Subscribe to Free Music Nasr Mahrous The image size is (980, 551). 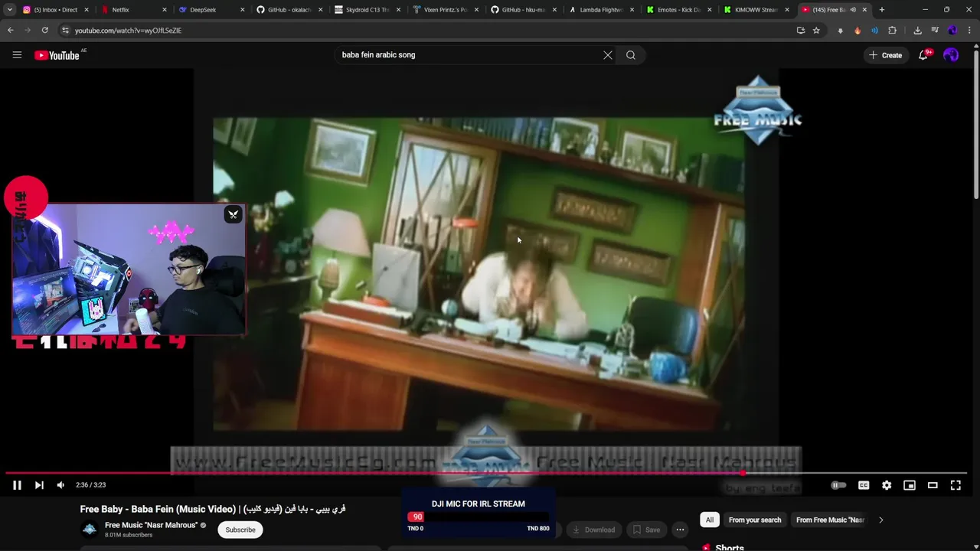(x=240, y=530)
